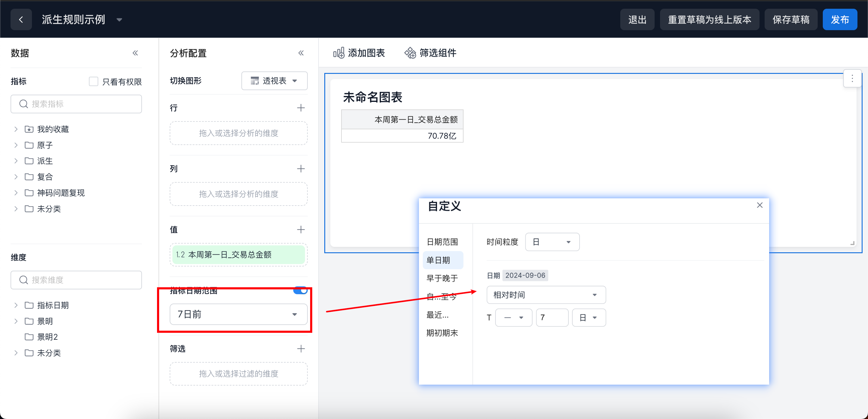Add a dimension to 行 with plus
Viewport: 868px width, 419px height.
pyautogui.click(x=300, y=108)
